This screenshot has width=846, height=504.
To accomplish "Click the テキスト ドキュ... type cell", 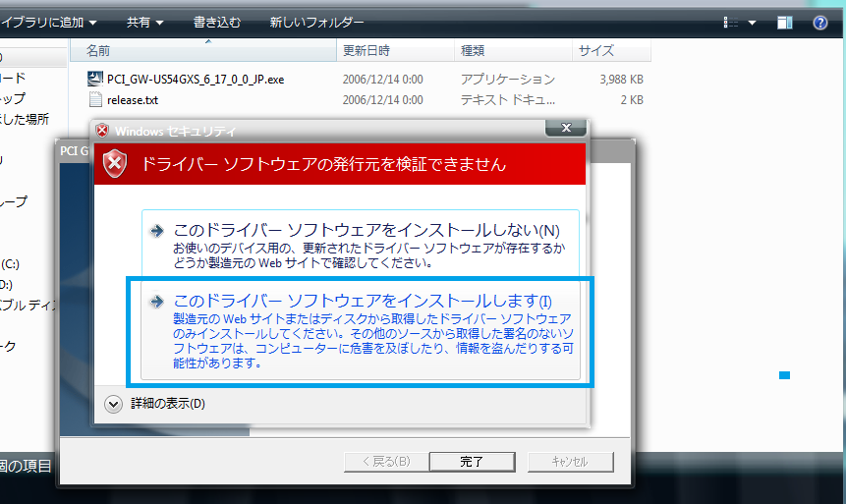I will tap(508, 100).
